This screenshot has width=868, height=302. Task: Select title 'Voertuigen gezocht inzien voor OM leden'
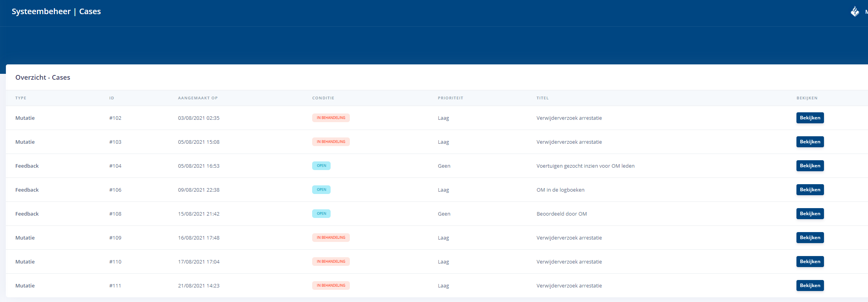point(585,166)
